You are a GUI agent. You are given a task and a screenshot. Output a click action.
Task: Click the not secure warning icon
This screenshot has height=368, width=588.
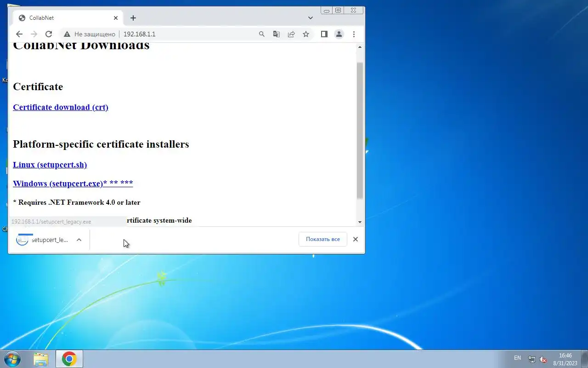[67, 34]
